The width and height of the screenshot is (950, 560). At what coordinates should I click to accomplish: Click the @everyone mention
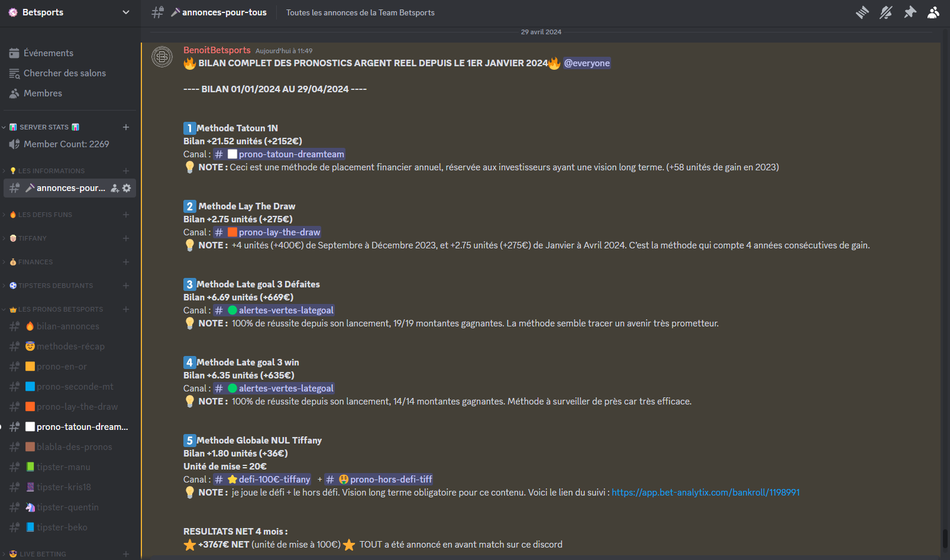[x=587, y=63]
